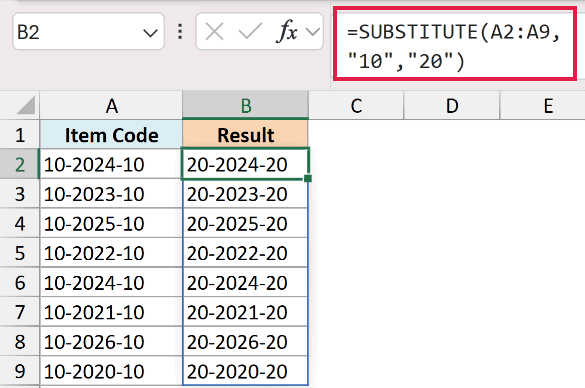Select cell containing 10-2020-10

pyautogui.click(x=111, y=371)
